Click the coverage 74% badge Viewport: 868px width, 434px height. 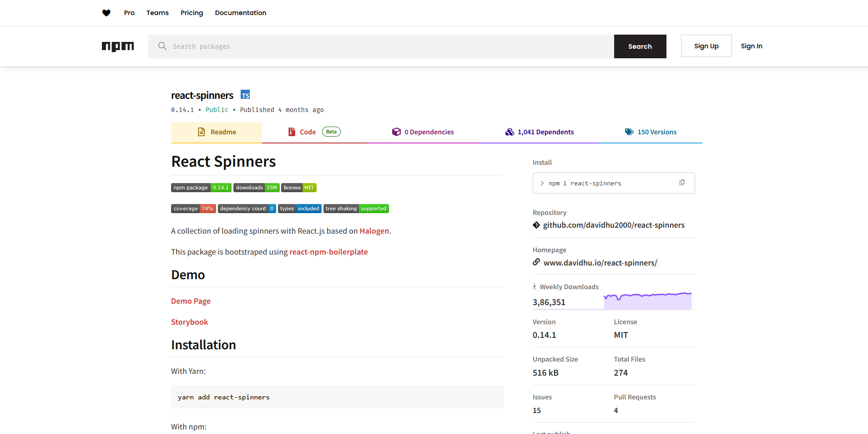193,209
